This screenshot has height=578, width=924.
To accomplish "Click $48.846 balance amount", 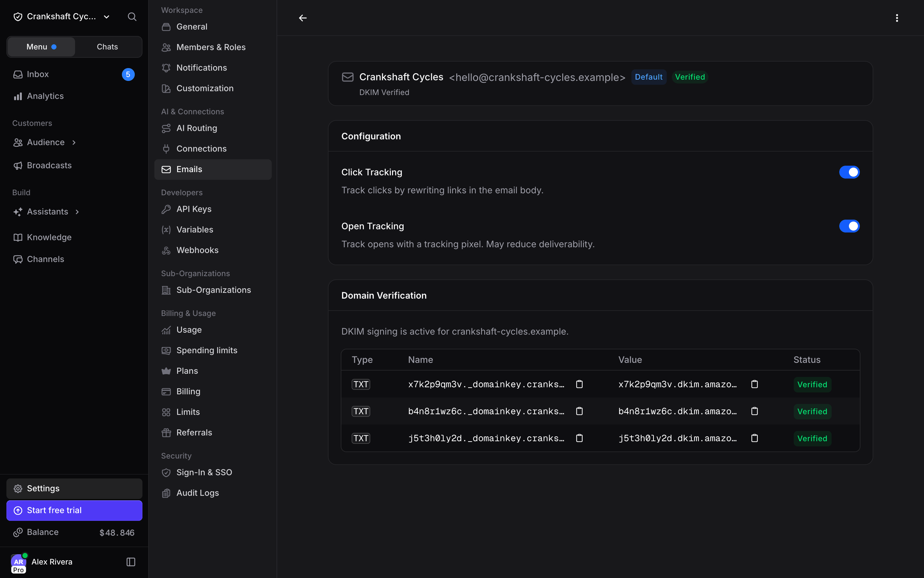I will pyautogui.click(x=117, y=532).
